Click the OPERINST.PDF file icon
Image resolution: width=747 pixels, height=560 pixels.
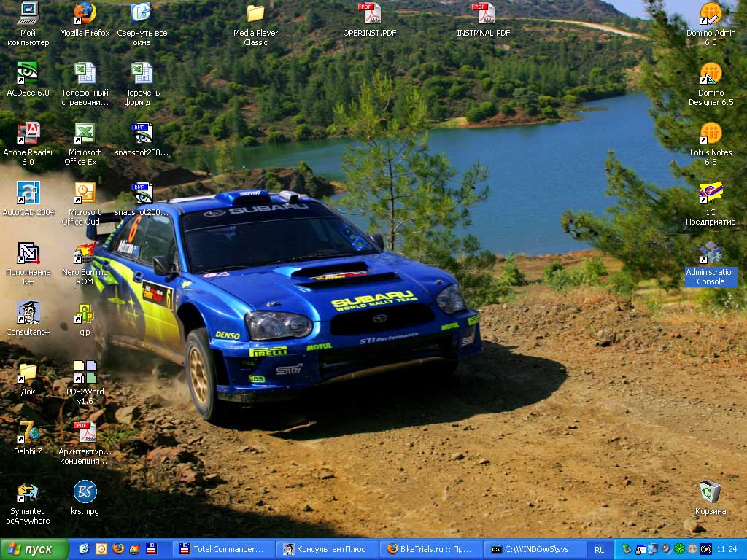[x=369, y=13]
